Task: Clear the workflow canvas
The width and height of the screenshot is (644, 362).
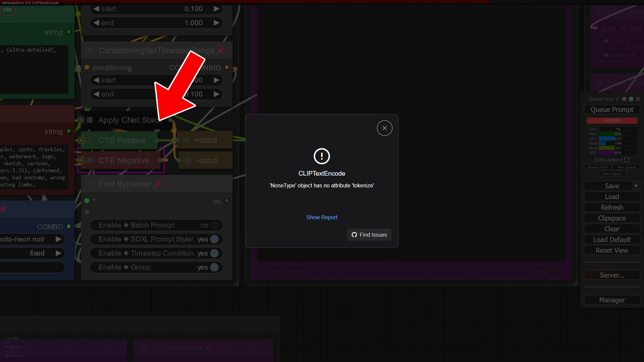Action: coord(612,229)
